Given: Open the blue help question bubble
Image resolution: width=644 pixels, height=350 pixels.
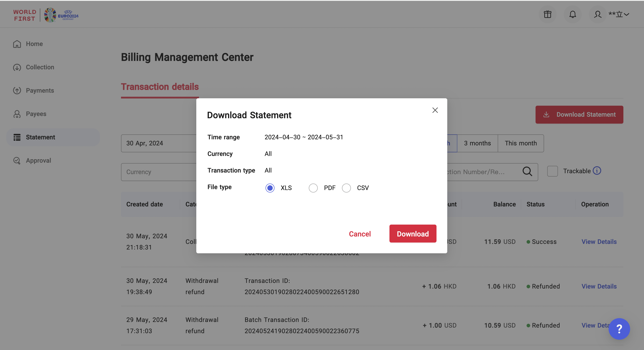Looking at the screenshot, I should coord(619,329).
